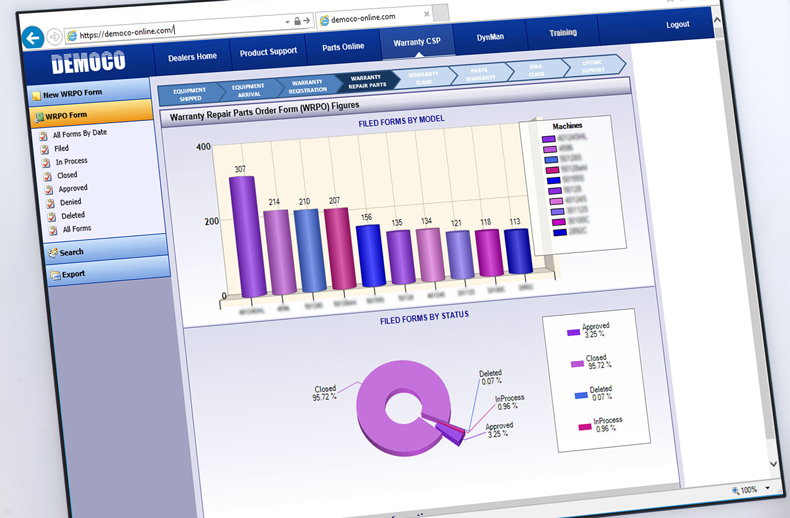
Task: Open In Process forms in sidebar
Action: [x=71, y=161]
